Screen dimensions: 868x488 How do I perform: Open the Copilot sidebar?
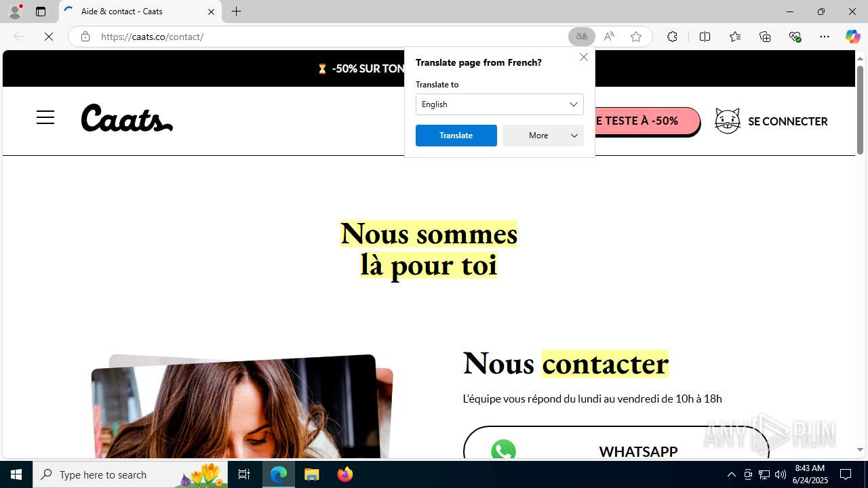pyautogui.click(x=852, y=37)
